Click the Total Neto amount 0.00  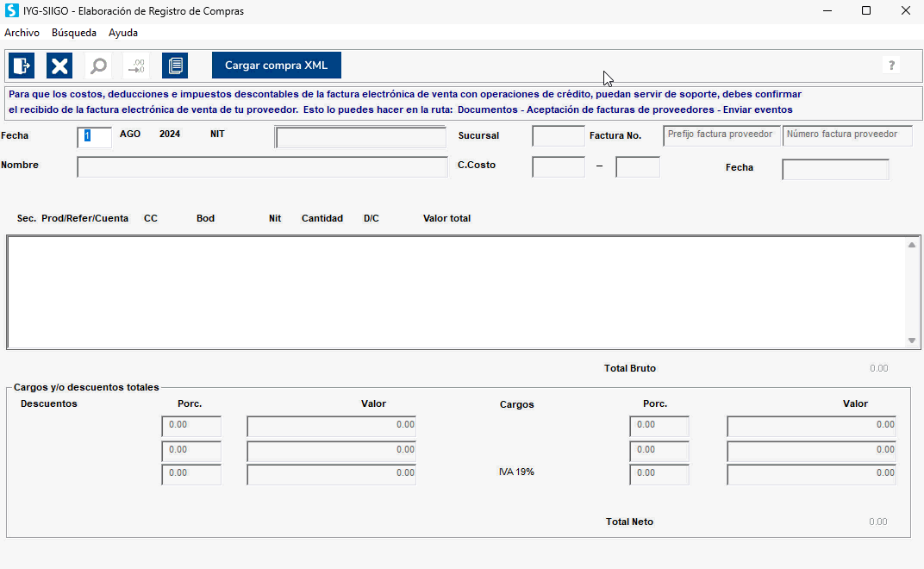pos(878,522)
